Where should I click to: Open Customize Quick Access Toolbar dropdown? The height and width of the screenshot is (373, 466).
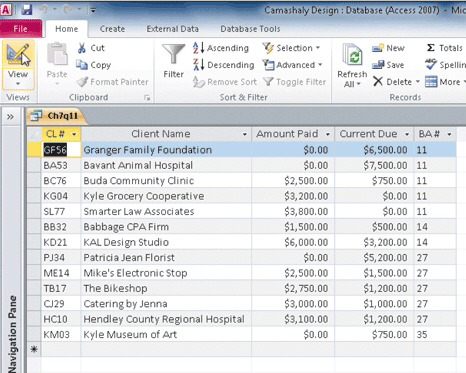tap(93, 10)
